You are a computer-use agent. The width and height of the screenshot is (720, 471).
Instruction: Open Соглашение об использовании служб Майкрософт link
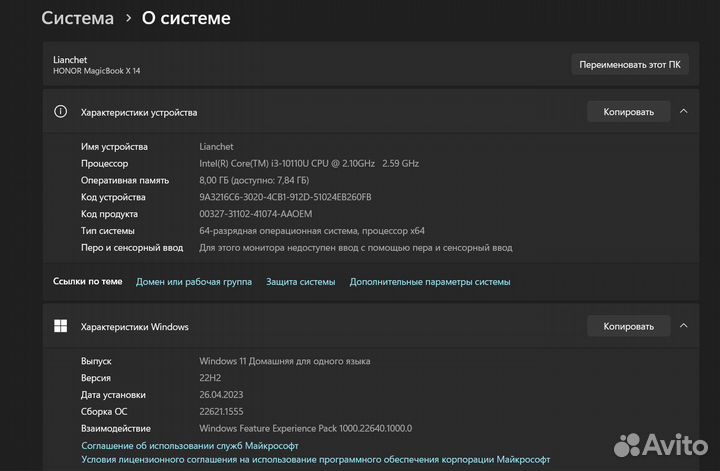190,445
